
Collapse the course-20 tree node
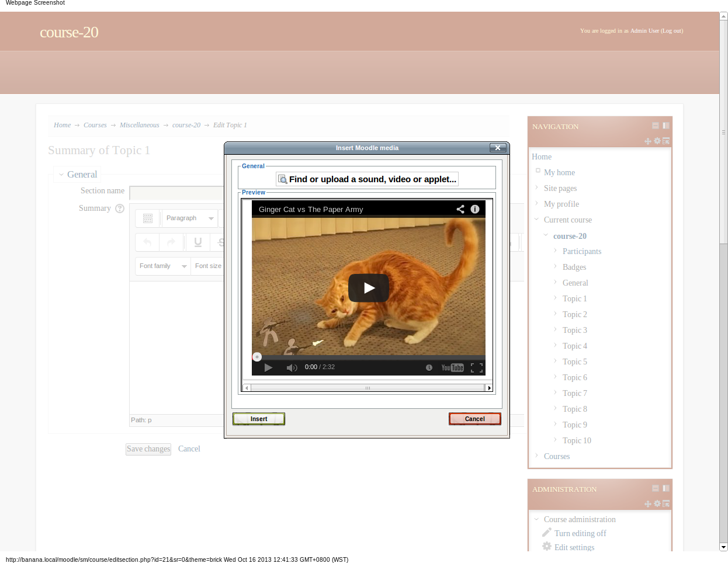546,235
